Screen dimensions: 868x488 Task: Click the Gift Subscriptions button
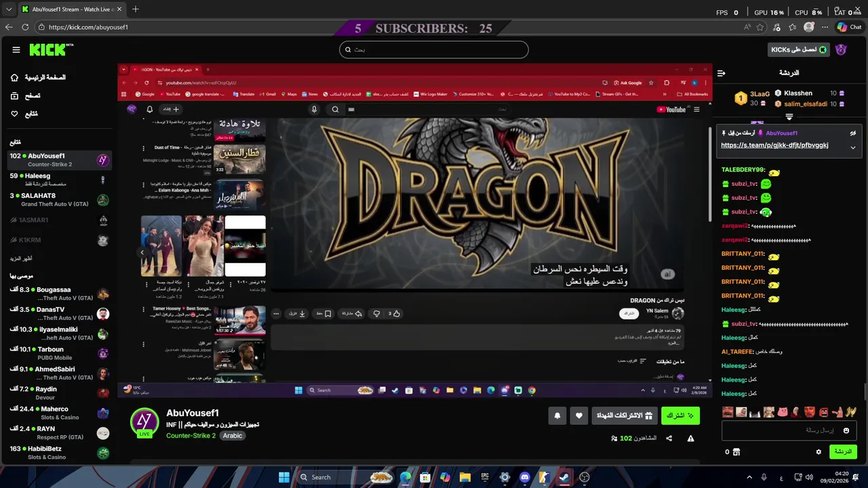pyautogui.click(x=625, y=415)
